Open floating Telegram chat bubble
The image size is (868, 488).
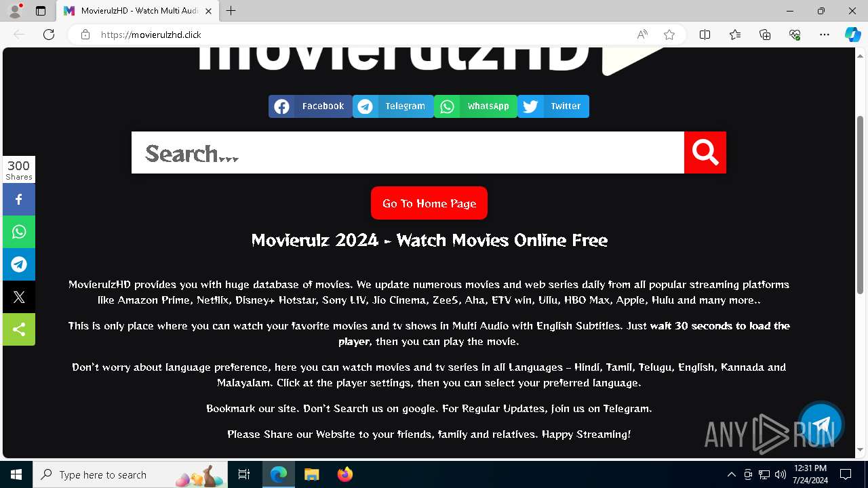pyautogui.click(x=821, y=424)
